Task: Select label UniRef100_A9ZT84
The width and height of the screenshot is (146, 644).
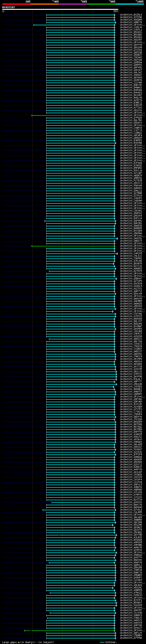Action: pyautogui.click(x=131, y=60)
